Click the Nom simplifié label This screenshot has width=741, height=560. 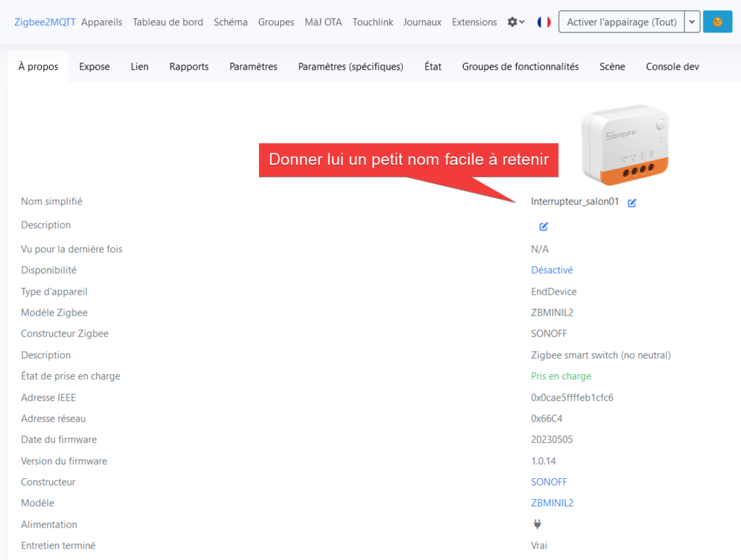click(51, 201)
